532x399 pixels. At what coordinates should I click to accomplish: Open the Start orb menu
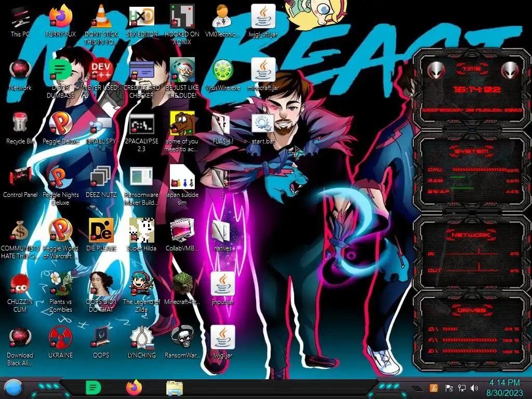click(14, 389)
